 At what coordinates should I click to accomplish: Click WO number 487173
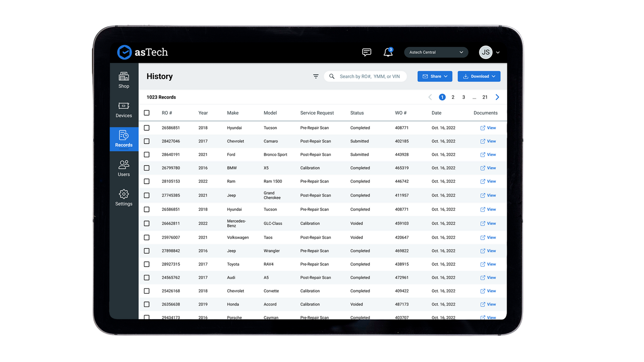click(402, 304)
